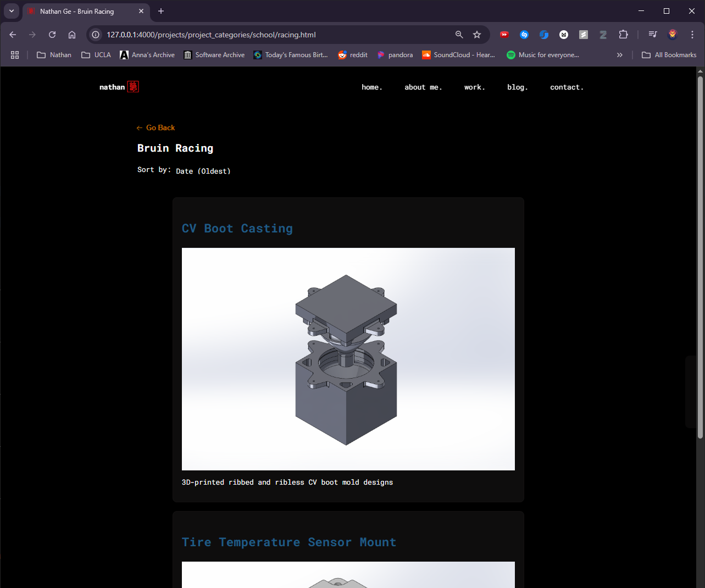Open the Chrome three-dot menu
The height and width of the screenshot is (588, 705).
pyautogui.click(x=692, y=35)
